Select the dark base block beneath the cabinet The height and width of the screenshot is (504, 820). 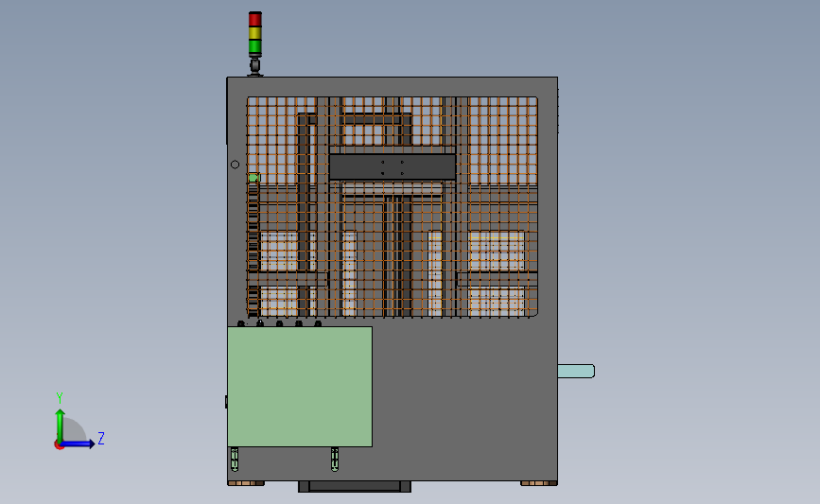355,487
